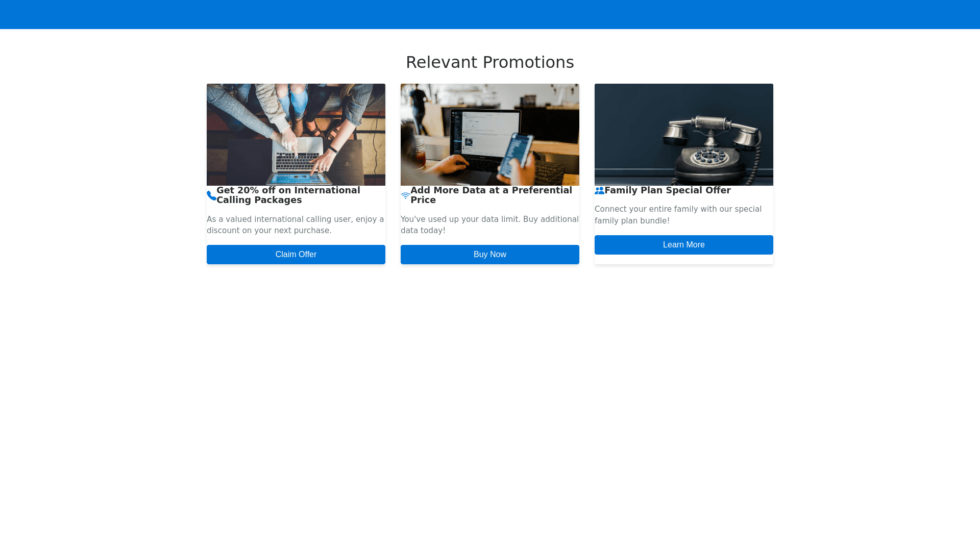
Task: Click the phone icon beside International Calling
Action: pos(211,195)
